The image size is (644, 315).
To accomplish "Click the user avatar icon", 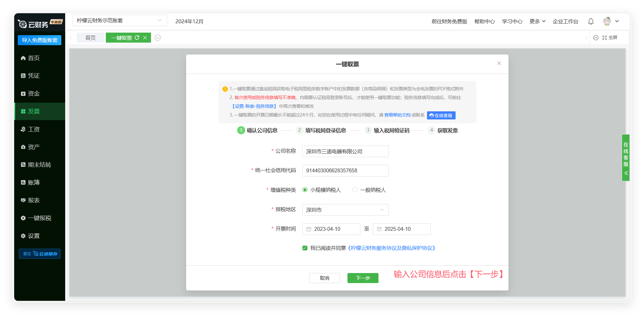I will click(x=607, y=21).
